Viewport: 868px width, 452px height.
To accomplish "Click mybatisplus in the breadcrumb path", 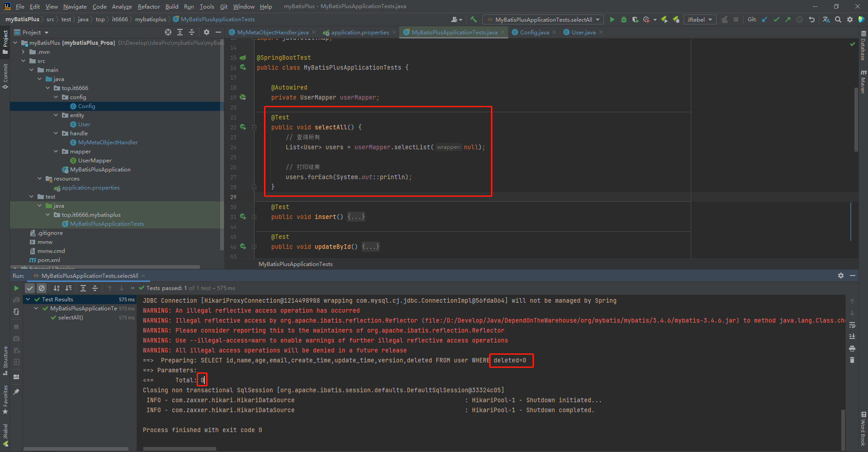I will pos(151,19).
